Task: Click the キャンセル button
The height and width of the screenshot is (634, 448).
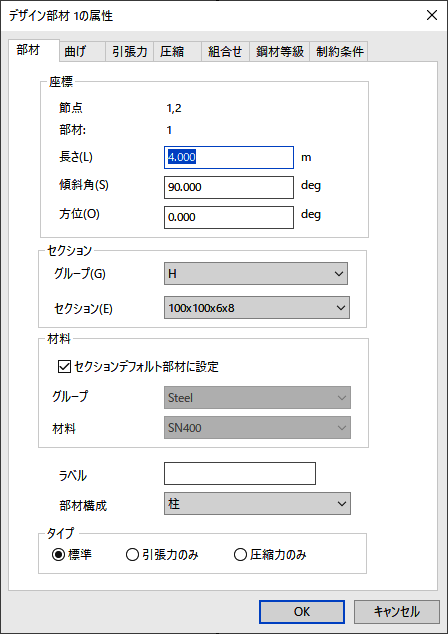Action: point(397,612)
